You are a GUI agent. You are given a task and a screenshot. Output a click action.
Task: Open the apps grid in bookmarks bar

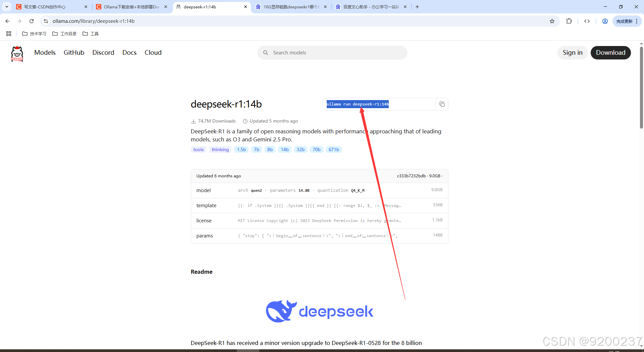click(9, 34)
